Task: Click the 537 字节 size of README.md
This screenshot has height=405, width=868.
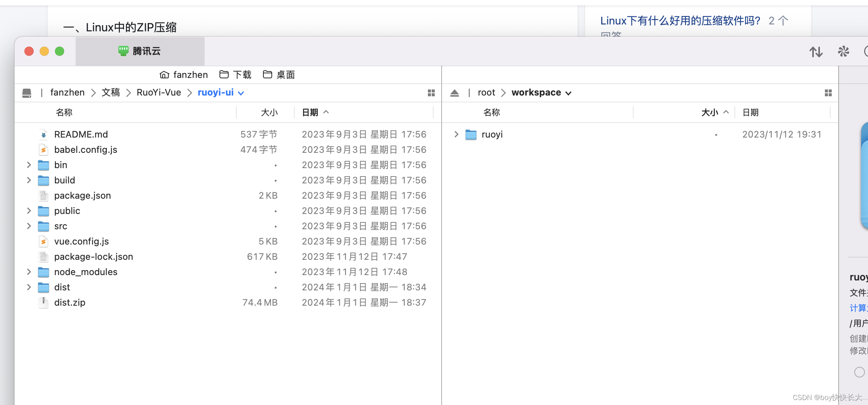Action: (259, 134)
